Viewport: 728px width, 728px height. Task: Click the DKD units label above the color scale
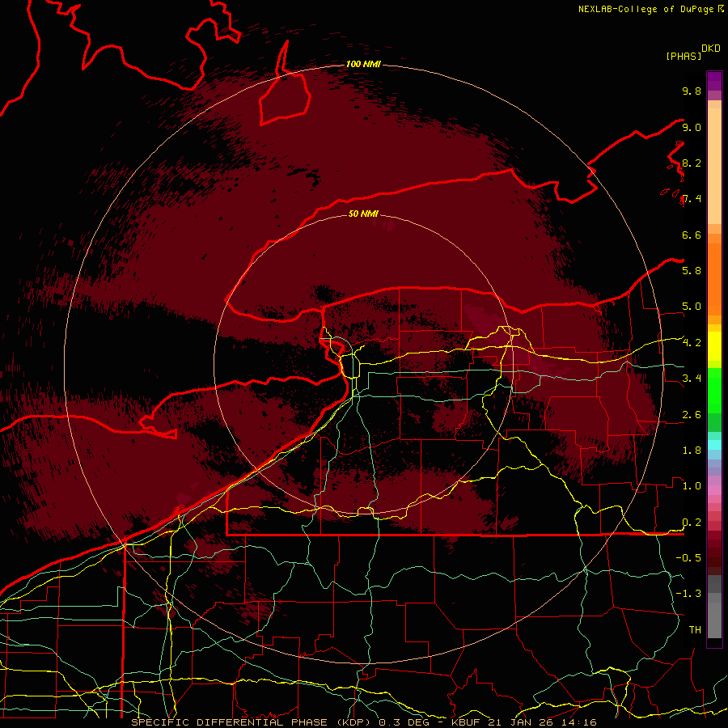point(710,49)
